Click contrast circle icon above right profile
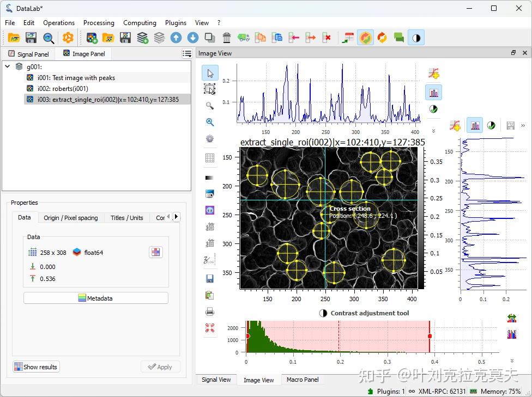532x397 pixels. coord(491,125)
